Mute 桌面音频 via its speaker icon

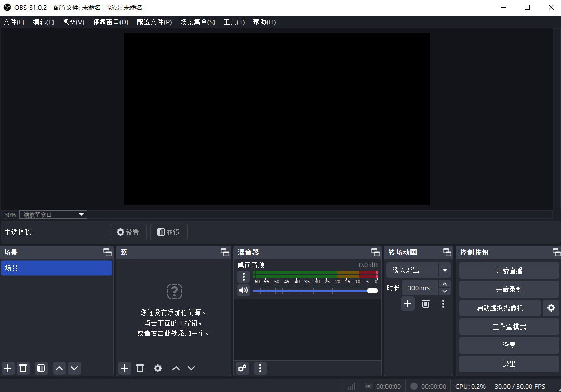pyautogui.click(x=244, y=290)
